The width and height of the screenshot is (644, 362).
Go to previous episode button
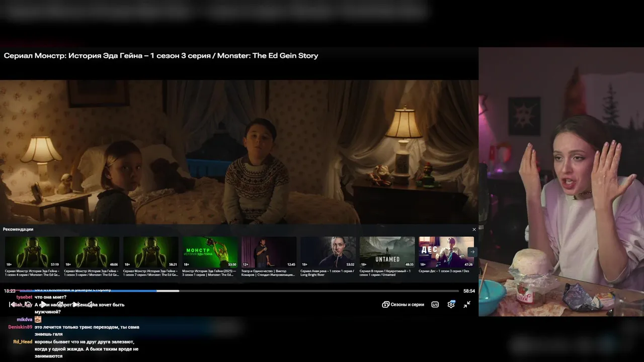coord(12,304)
